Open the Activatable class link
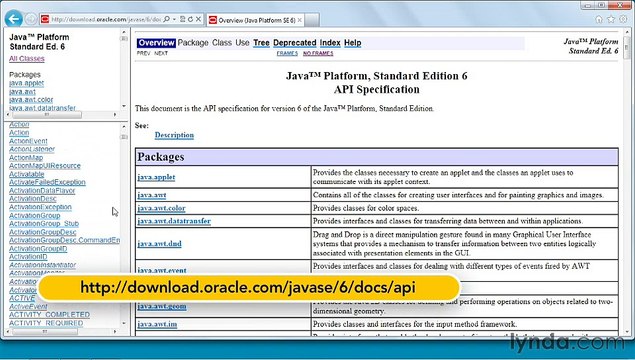 pyautogui.click(x=26, y=174)
